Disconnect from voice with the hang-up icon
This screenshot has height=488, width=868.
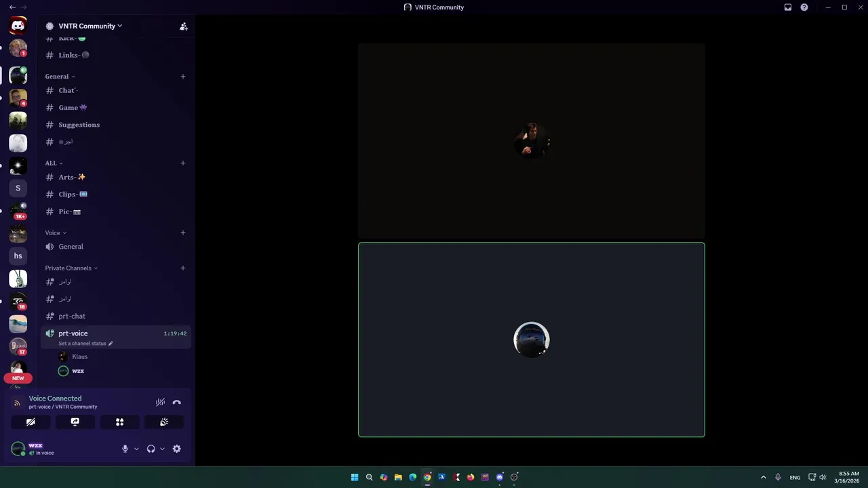pyautogui.click(x=177, y=402)
